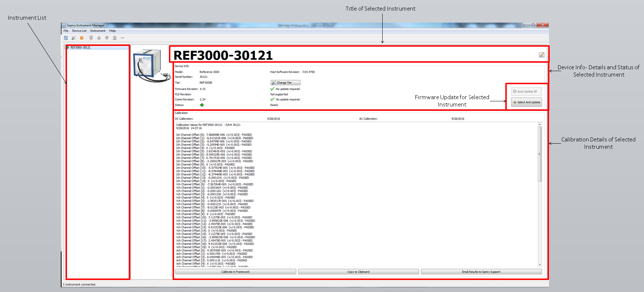Click the "Ich Channel Offset [0]" log line
644x292 pixels.
(x=214, y=135)
